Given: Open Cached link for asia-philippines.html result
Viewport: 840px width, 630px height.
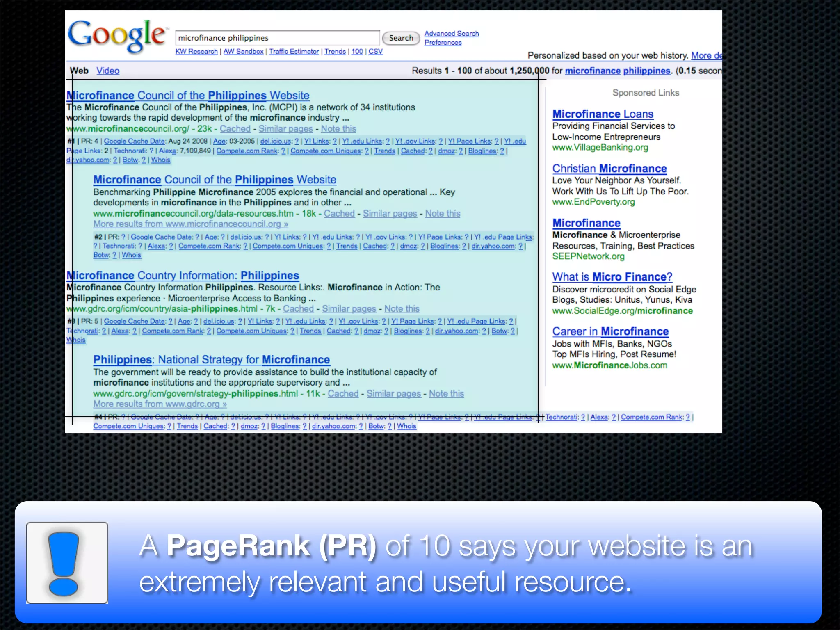Looking at the screenshot, I should [x=298, y=308].
